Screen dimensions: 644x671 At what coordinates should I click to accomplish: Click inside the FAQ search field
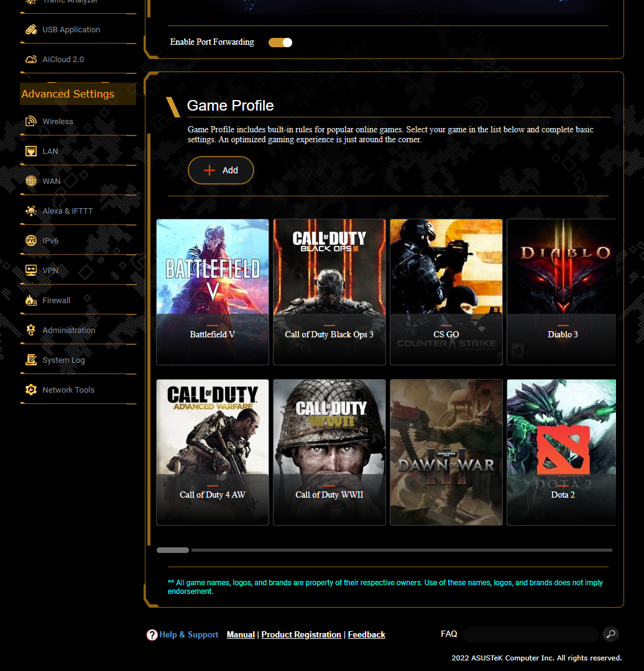pyautogui.click(x=531, y=634)
